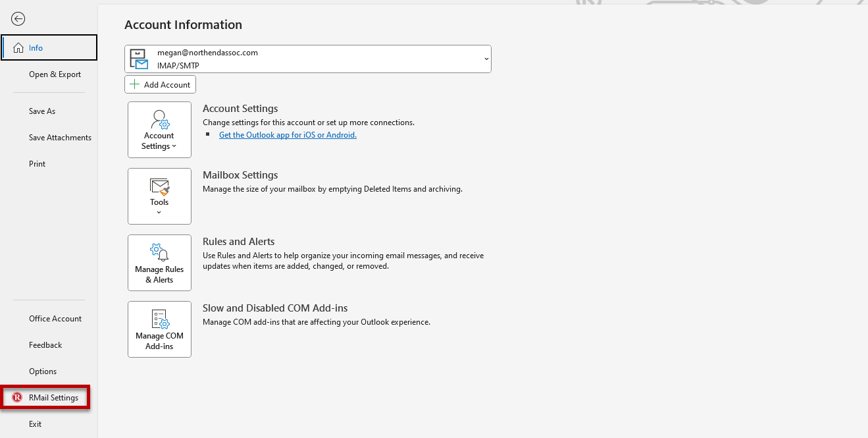This screenshot has width=868, height=438.
Task: Expand the Tools mailbox dropdown button
Action: coord(159,196)
